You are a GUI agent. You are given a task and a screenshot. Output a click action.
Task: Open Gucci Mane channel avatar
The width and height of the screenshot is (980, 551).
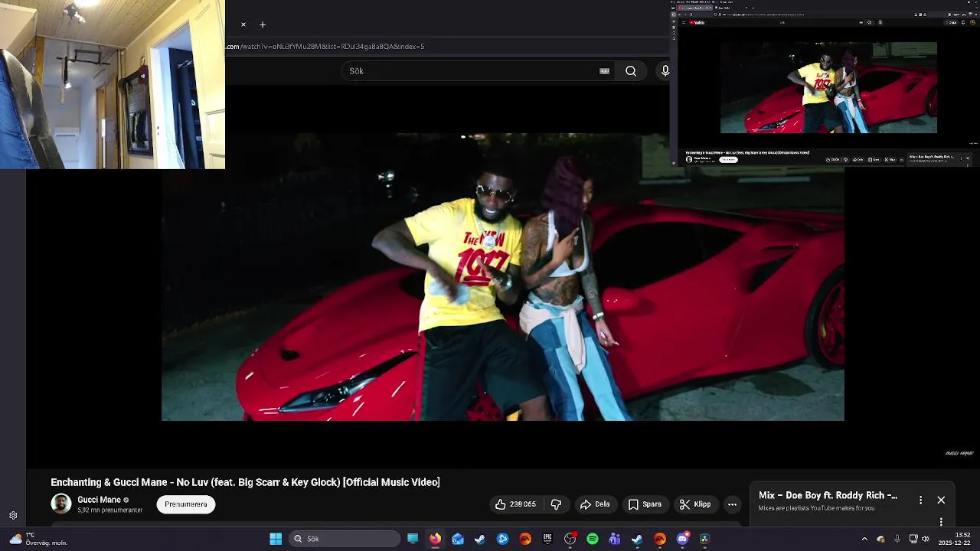point(61,504)
